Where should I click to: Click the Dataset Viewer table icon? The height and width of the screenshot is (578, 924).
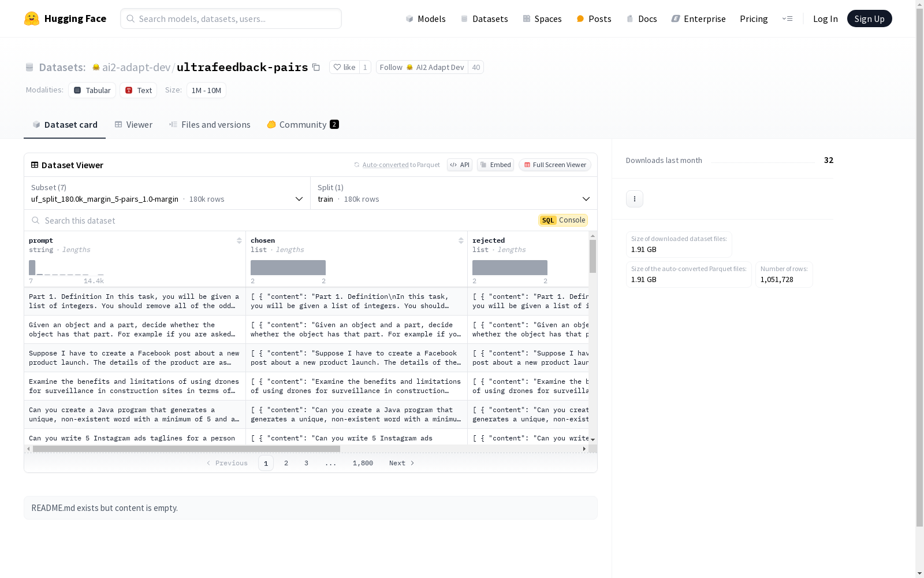(x=35, y=165)
